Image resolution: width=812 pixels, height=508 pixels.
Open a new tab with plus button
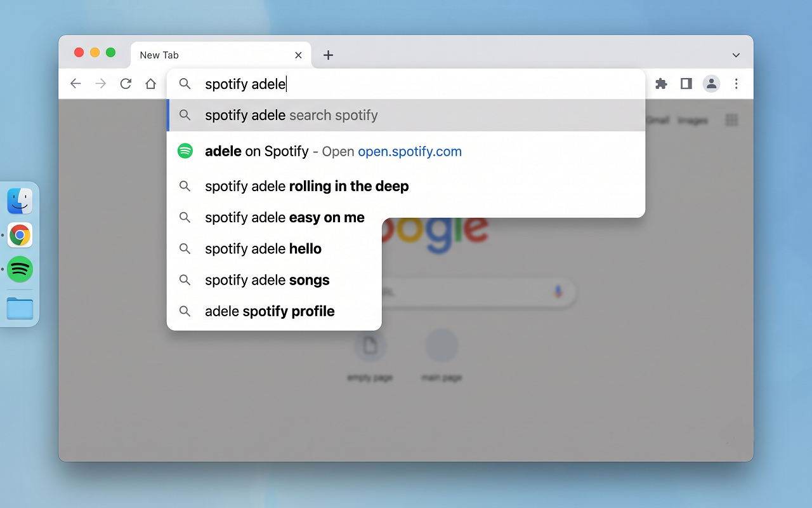[x=328, y=55]
